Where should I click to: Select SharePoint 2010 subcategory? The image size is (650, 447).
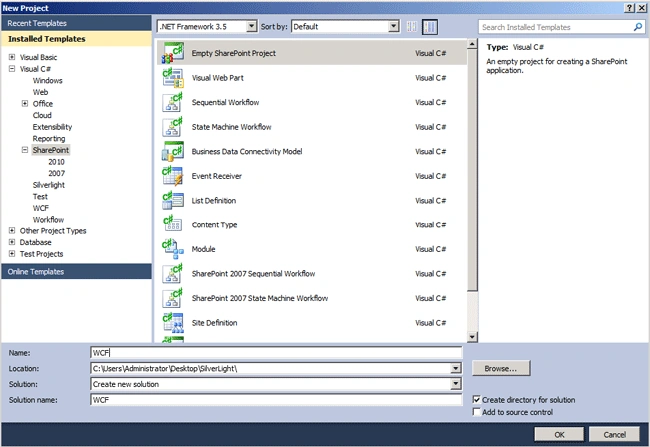[56, 162]
